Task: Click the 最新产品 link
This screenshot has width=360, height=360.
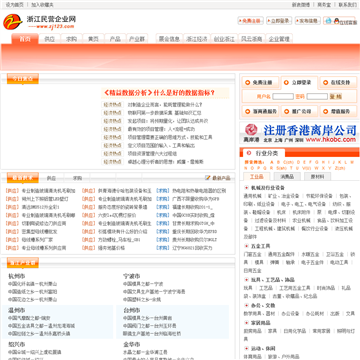Action: (221, 178)
